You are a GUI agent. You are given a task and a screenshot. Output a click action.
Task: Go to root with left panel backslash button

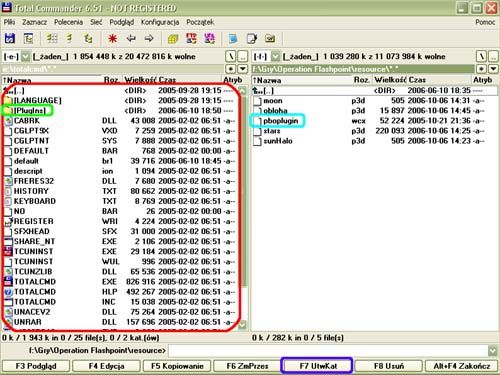(x=231, y=57)
